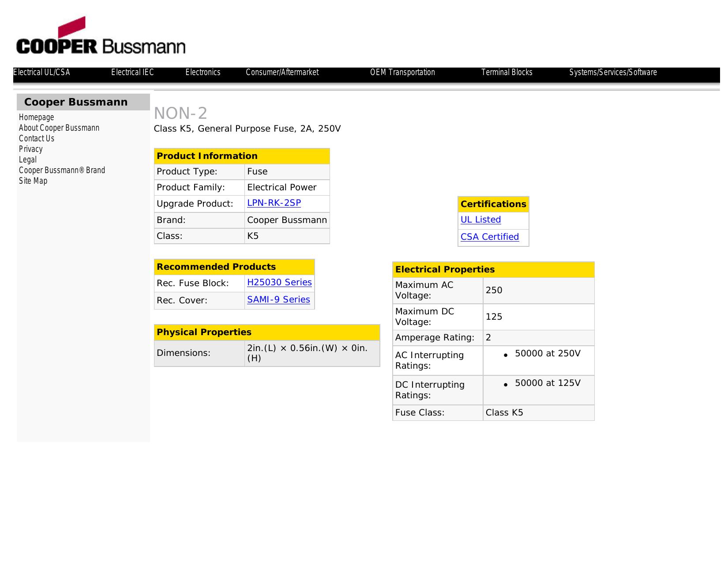
Task: Select the Amperage Rating value 2
Action: 488,338
